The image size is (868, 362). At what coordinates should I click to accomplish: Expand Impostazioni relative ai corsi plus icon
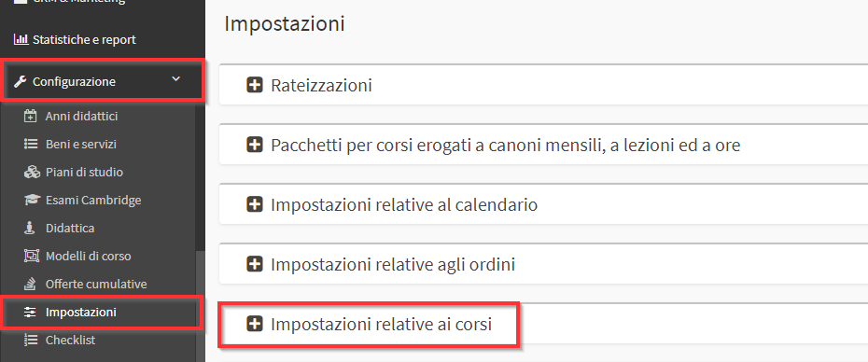[x=254, y=325]
